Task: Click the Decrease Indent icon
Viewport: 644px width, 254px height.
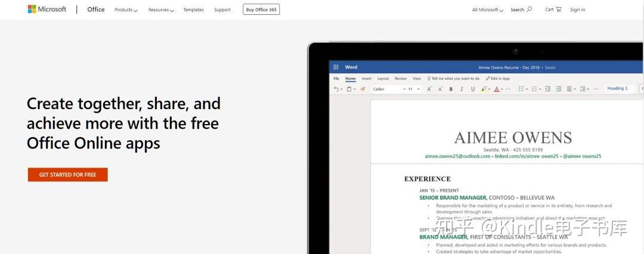Action: point(547,89)
